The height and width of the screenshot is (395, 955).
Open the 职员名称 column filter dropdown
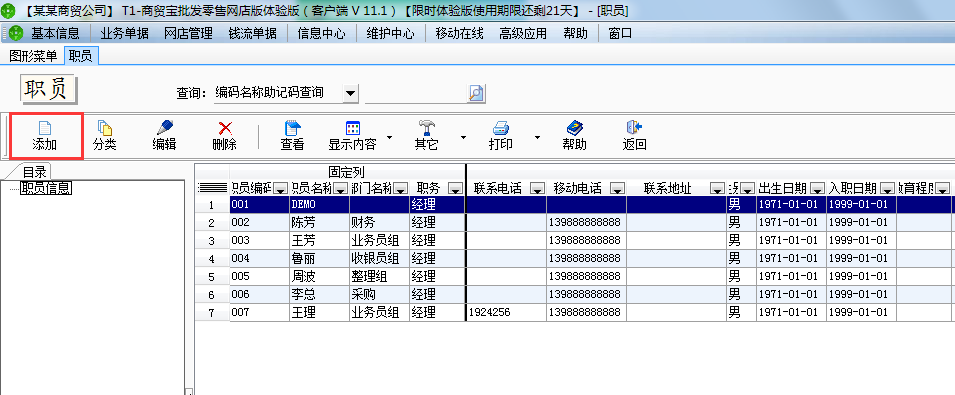(x=341, y=189)
